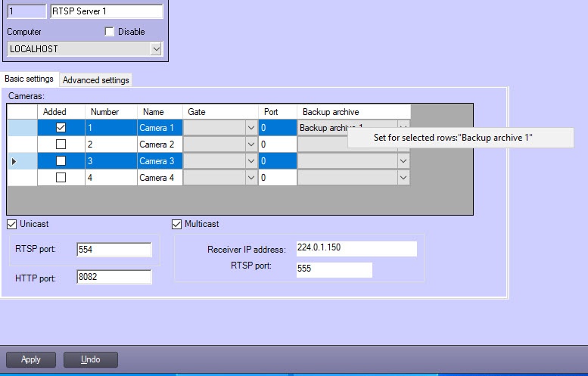Click the unicast RTSP port field
The height and width of the screenshot is (376, 588).
coord(114,250)
